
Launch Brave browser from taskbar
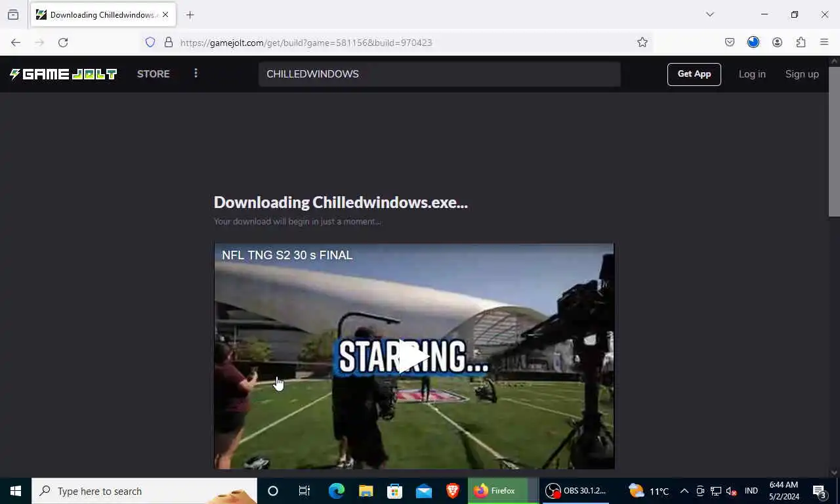pos(453,491)
